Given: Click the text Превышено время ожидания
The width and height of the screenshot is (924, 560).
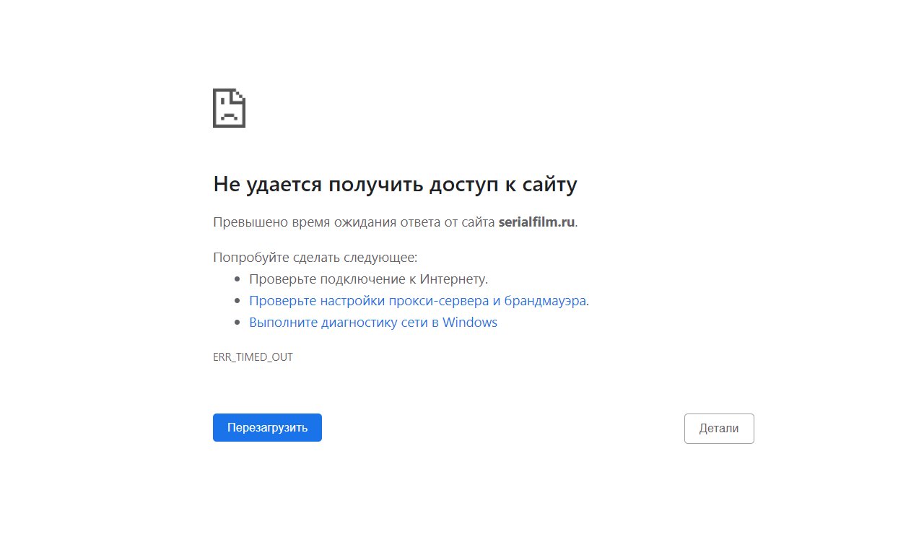Looking at the screenshot, I should [306, 222].
